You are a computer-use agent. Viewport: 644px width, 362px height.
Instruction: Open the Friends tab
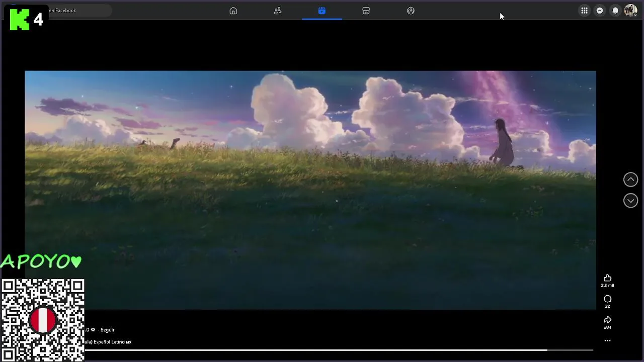point(277,11)
